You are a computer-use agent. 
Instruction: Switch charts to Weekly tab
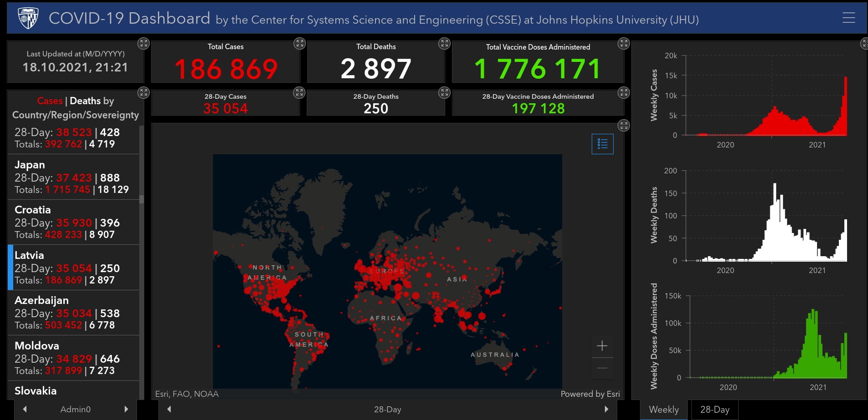click(664, 410)
